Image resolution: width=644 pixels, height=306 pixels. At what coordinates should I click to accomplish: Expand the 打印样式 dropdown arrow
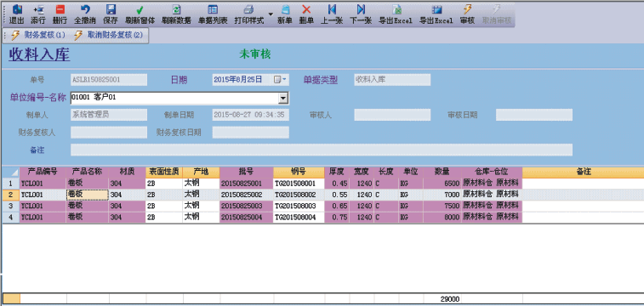[x=271, y=14]
